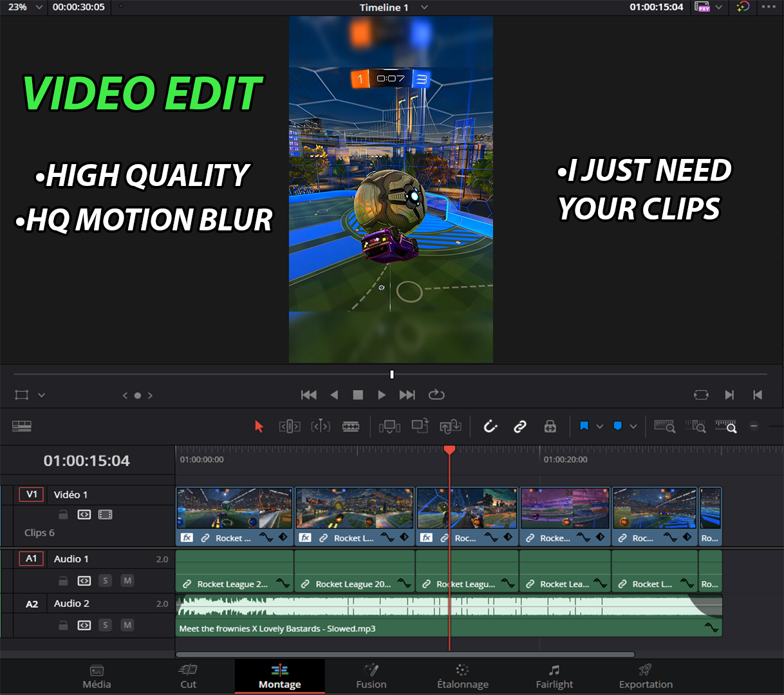Activate the Dynamic Trim mode tool
784x695 pixels.
pyautogui.click(x=321, y=426)
